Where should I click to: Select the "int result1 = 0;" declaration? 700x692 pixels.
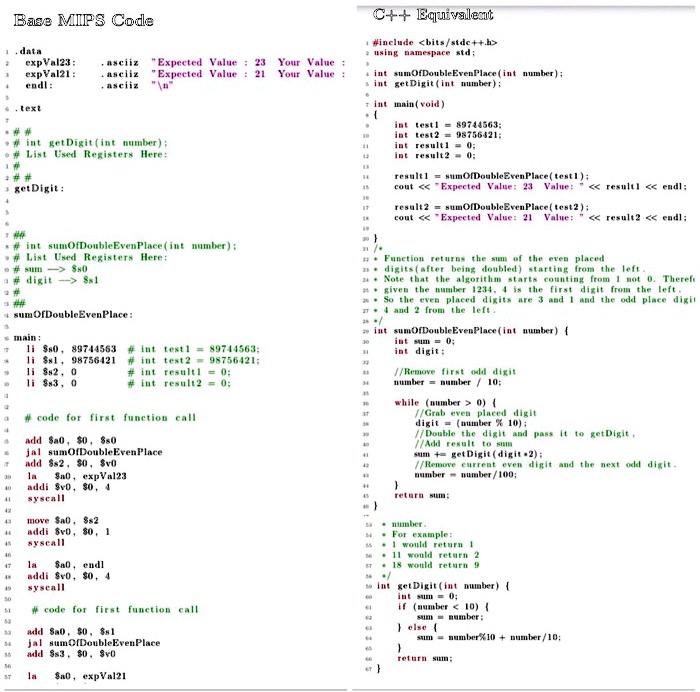(x=435, y=145)
